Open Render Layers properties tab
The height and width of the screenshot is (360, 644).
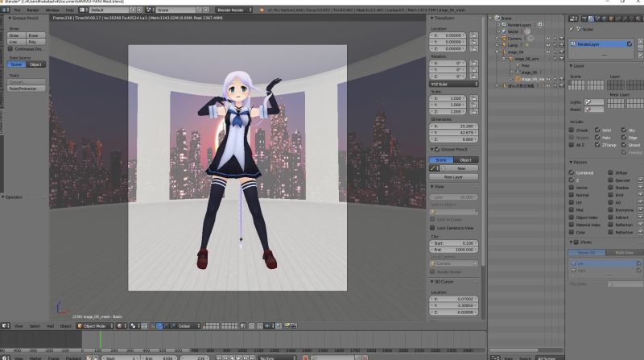pyautogui.click(x=591, y=19)
